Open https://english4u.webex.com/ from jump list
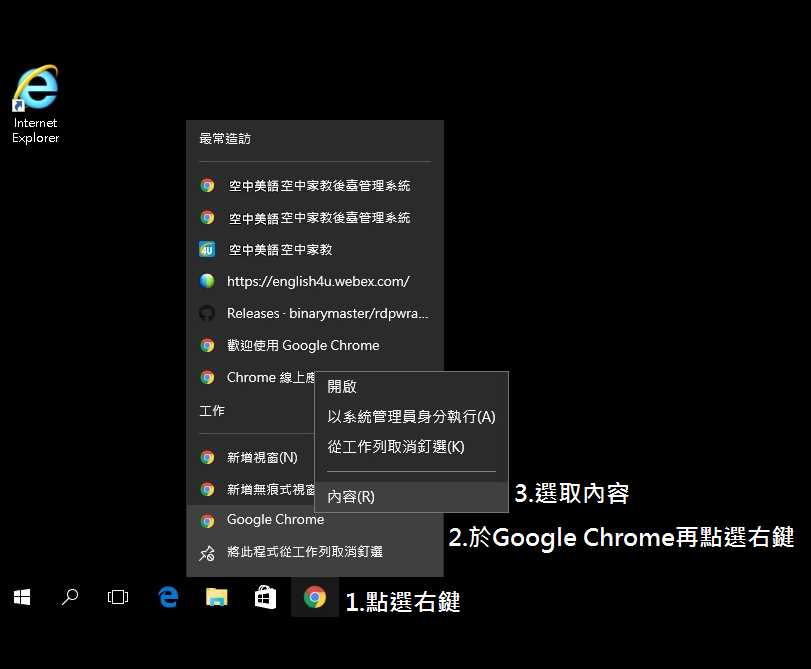Screen dimensions: 811x669 coord(314,281)
